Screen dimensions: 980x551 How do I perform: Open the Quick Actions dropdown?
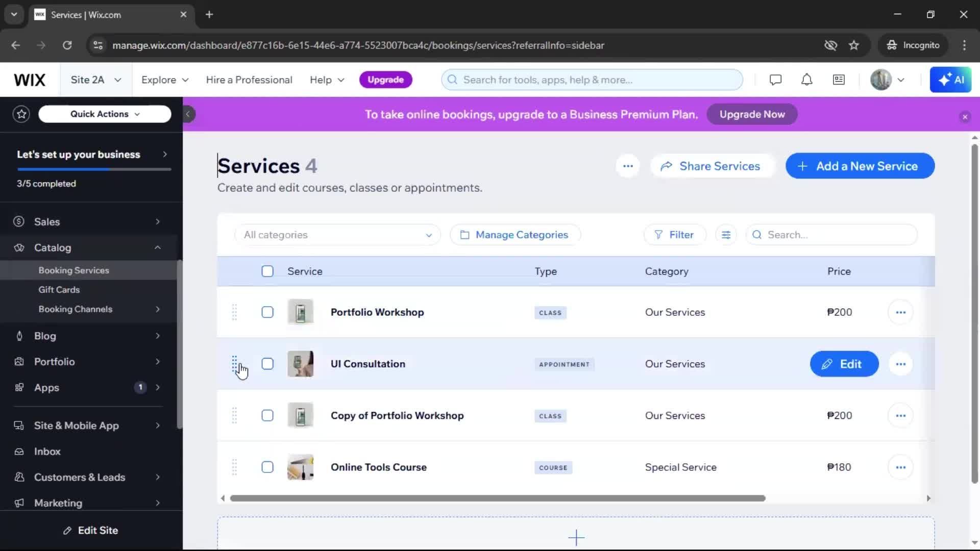click(105, 114)
